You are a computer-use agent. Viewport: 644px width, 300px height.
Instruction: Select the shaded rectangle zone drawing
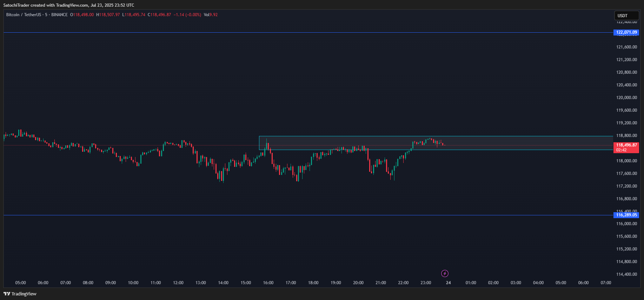(x=436, y=143)
